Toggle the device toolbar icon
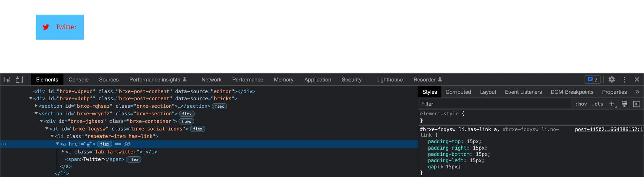Image resolution: width=644 pixels, height=177 pixels. tap(19, 80)
